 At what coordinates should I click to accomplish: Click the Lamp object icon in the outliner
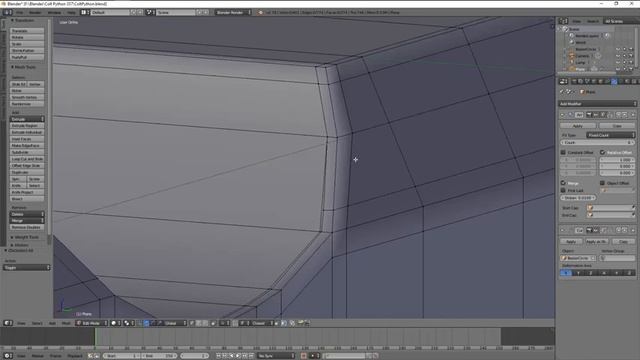(572, 62)
